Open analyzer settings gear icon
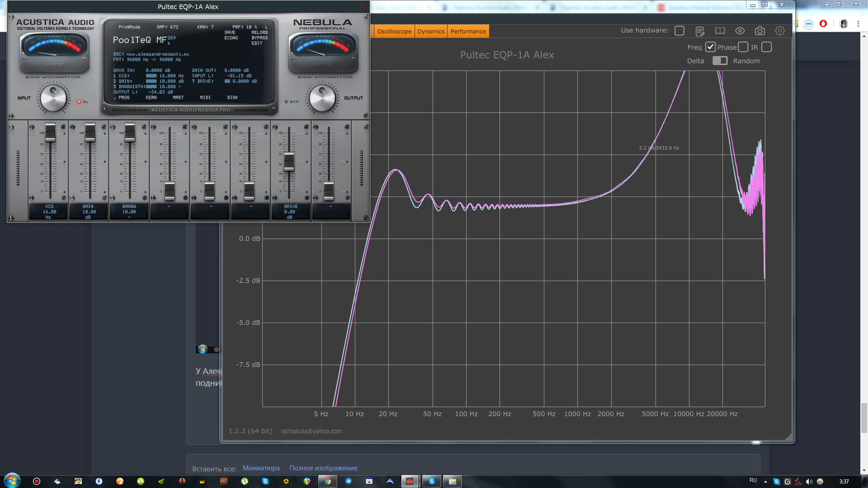This screenshot has height=488, width=868. pos(779,31)
